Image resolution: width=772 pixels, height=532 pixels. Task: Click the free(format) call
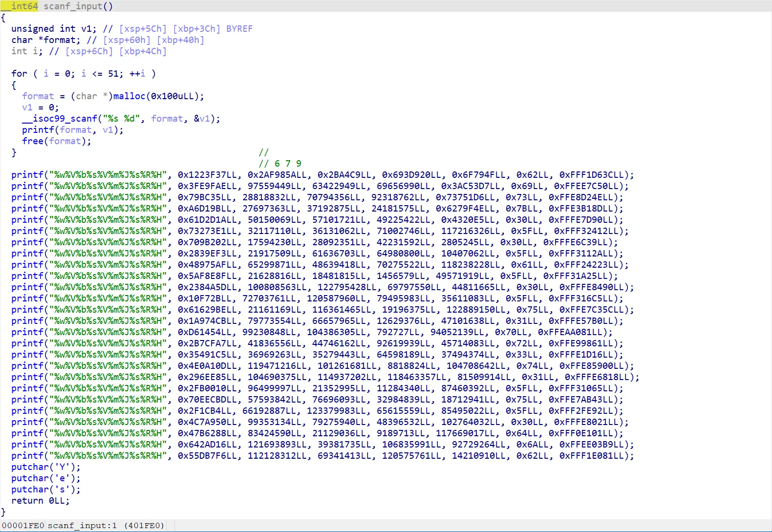[57, 141]
